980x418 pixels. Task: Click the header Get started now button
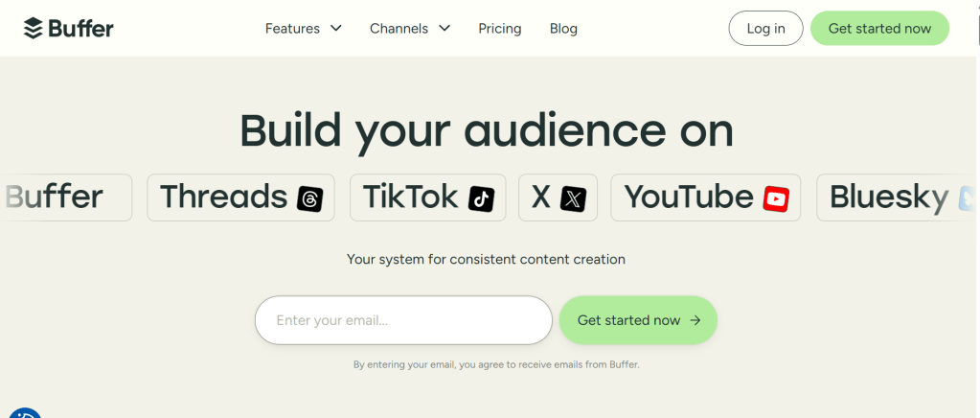(879, 29)
